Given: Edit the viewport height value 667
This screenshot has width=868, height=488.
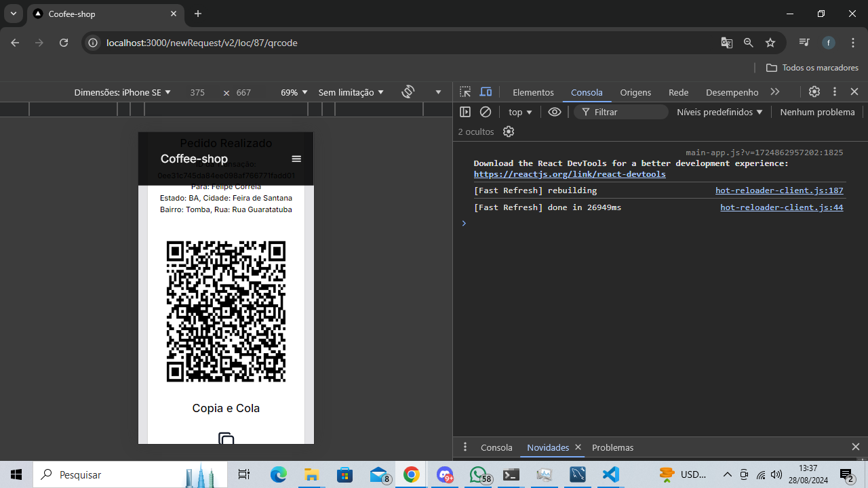Looking at the screenshot, I should tap(243, 92).
